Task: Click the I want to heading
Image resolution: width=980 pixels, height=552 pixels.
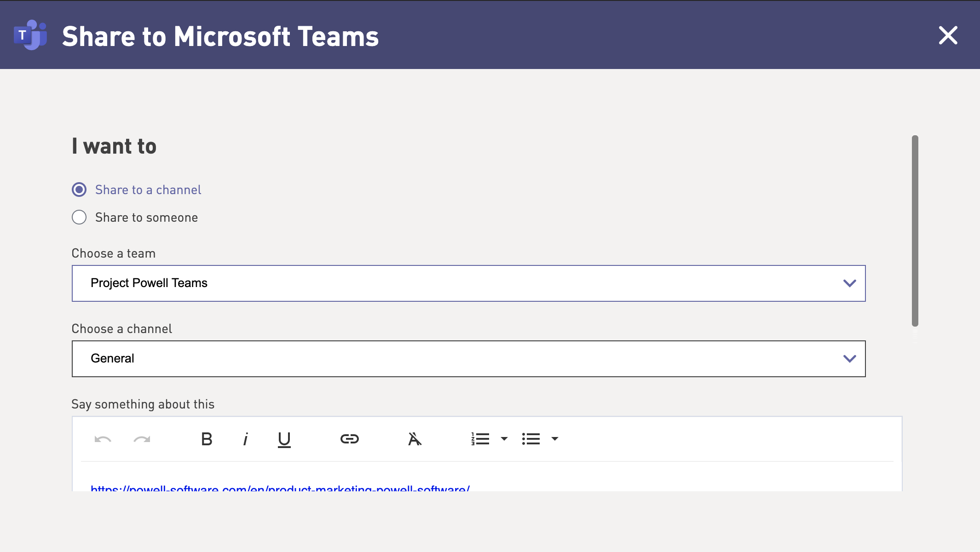Action: tap(114, 146)
